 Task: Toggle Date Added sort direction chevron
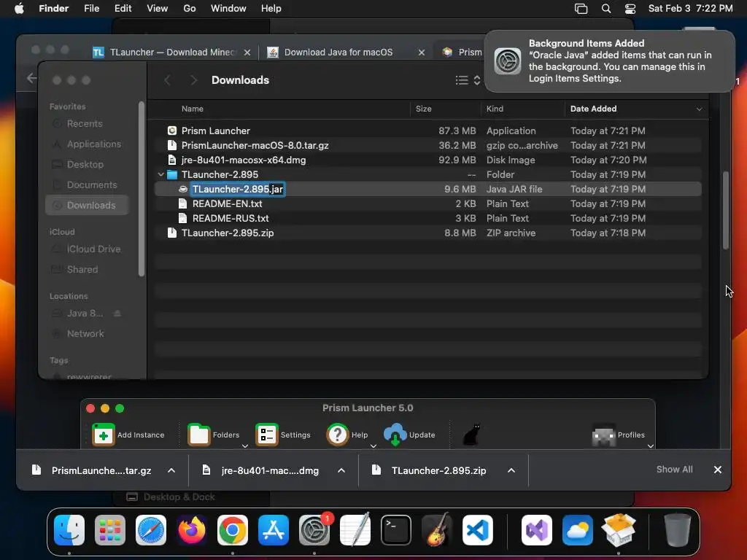[x=699, y=109]
